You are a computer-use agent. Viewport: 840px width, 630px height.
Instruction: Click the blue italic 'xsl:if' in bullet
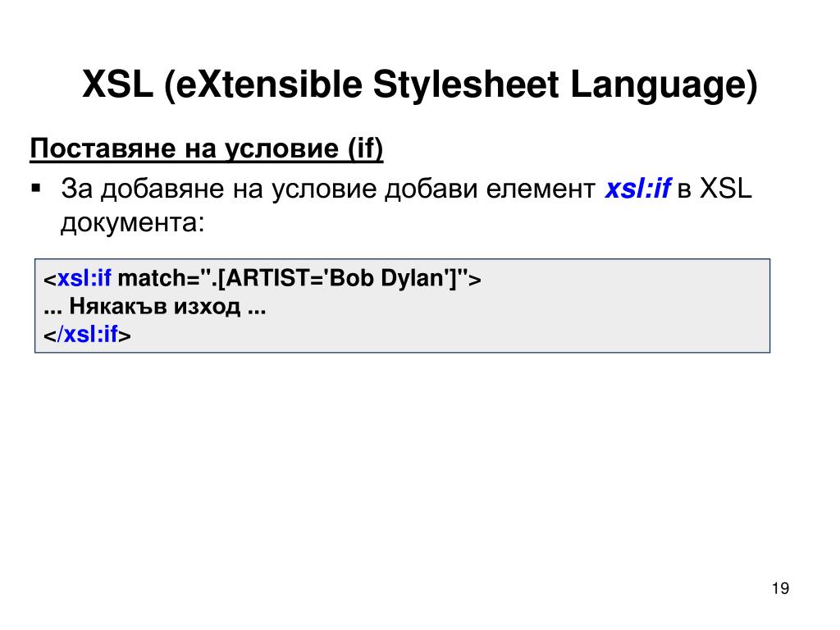click(x=637, y=188)
